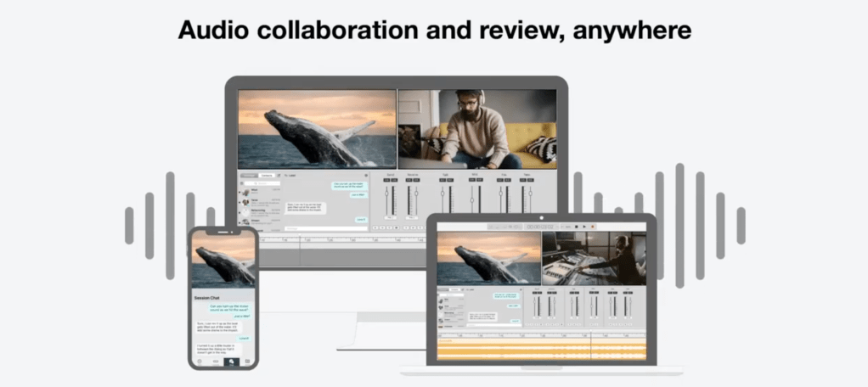868x387 pixels.
Task: Click the bearded man's webcam feed on monitor
Action: coord(476,129)
